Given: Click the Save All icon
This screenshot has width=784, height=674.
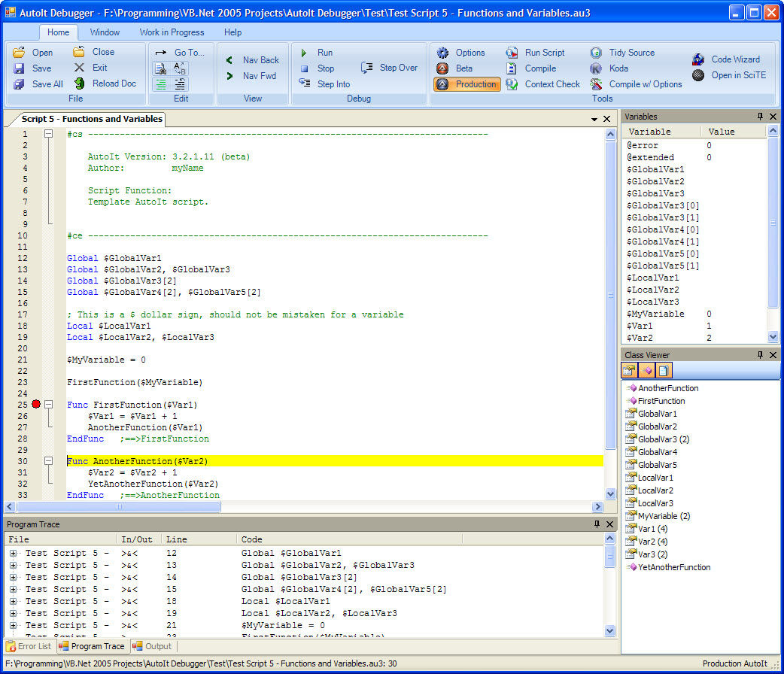Looking at the screenshot, I should click(19, 84).
